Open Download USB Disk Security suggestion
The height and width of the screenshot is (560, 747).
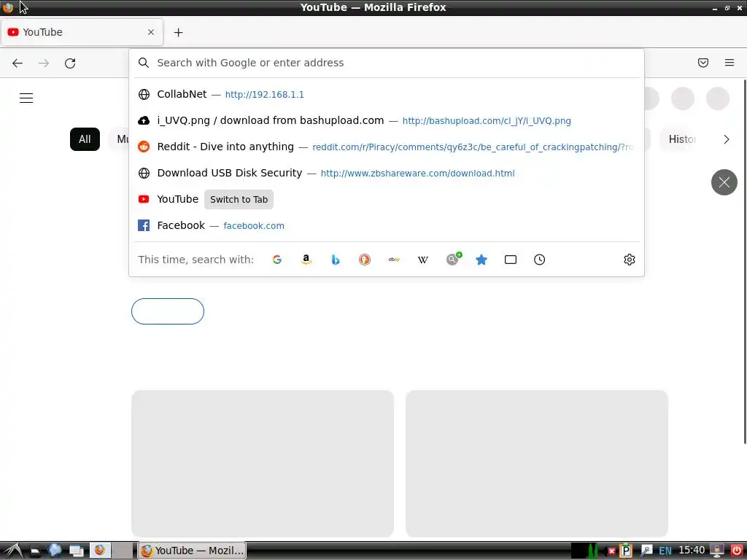(387, 173)
